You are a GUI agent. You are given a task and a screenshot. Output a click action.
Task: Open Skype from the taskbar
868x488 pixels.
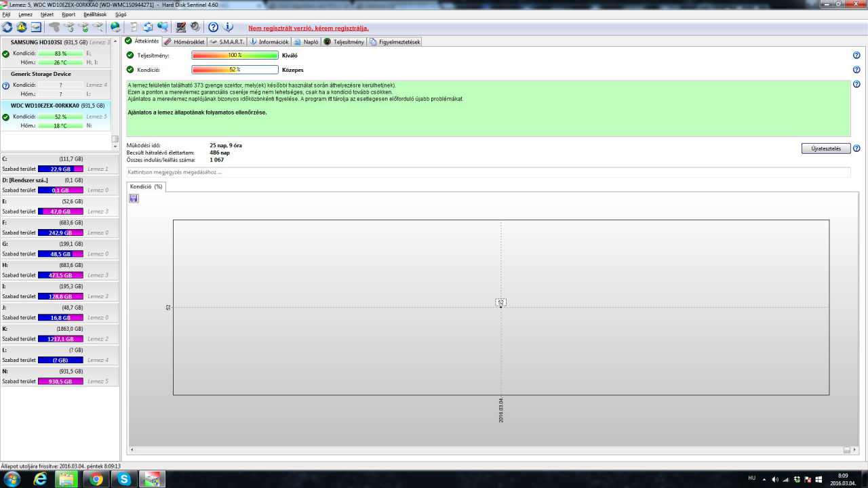coord(124,479)
